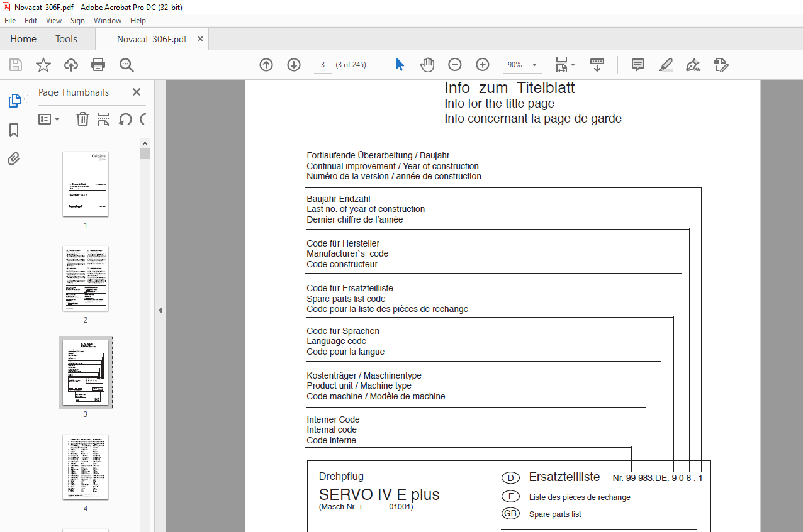This screenshot has width=803, height=532.
Task: Print the document with printer icon
Action: click(98, 65)
